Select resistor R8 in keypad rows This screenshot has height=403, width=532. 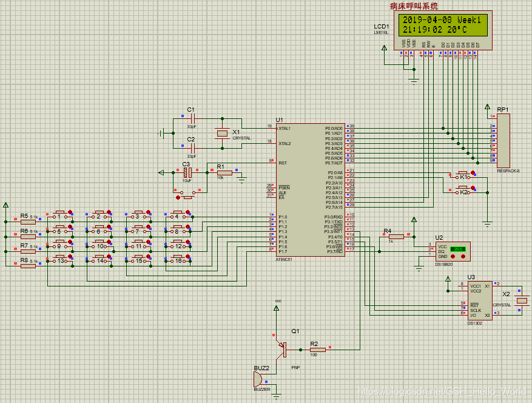tap(28, 266)
